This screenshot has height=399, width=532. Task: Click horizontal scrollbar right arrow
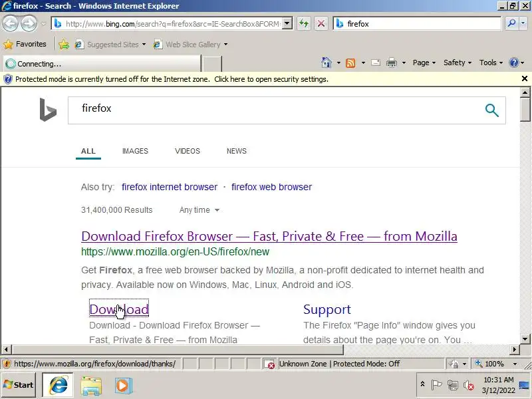[515, 350]
